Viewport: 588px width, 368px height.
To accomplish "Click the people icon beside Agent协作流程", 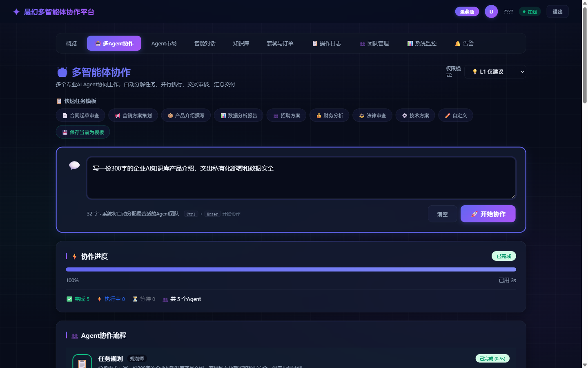I will (75, 336).
